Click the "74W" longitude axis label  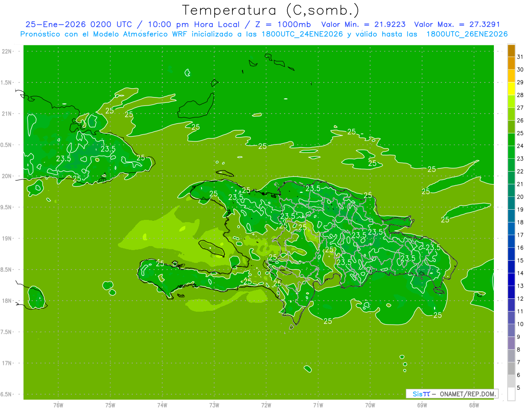pos(162,405)
